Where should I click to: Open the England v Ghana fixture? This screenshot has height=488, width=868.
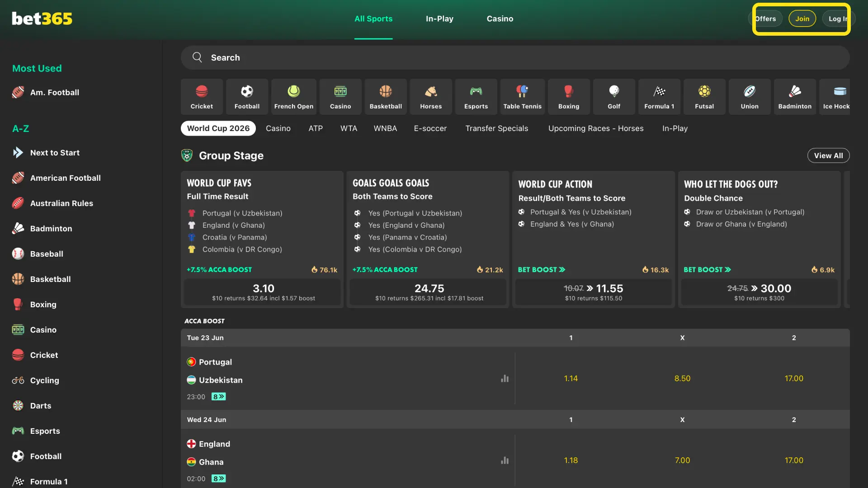pyautogui.click(x=209, y=453)
